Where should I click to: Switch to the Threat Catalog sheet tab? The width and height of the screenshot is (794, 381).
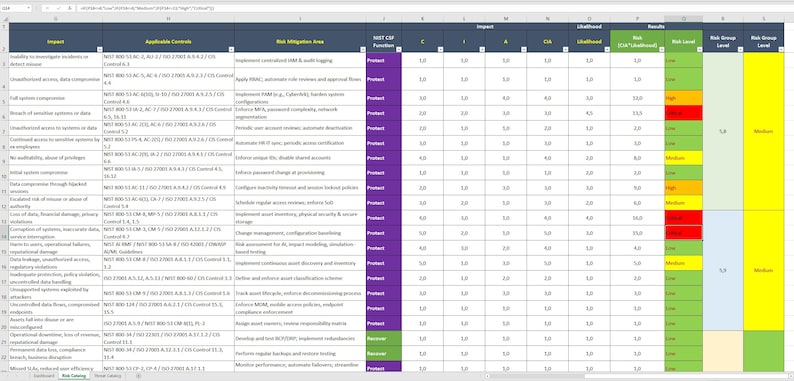(107, 376)
